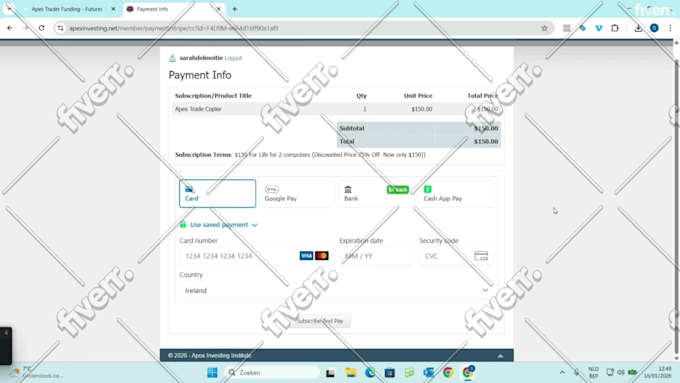Close the Apex Trader Funding tab
The image size is (680, 383).
pyautogui.click(x=113, y=9)
